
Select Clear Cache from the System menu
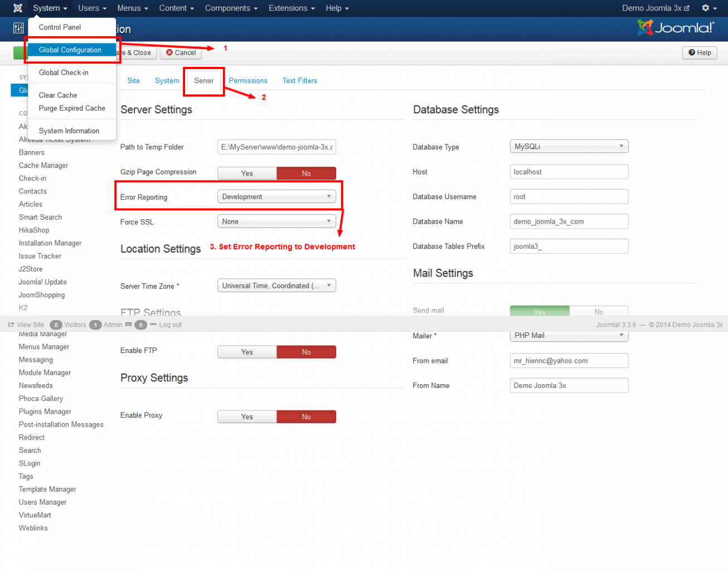click(x=58, y=95)
